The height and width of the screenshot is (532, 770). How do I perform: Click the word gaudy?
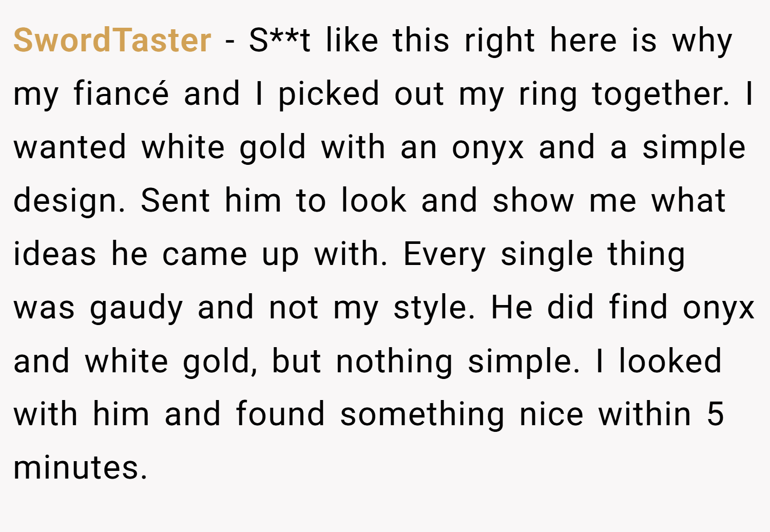[x=137, y=308]
